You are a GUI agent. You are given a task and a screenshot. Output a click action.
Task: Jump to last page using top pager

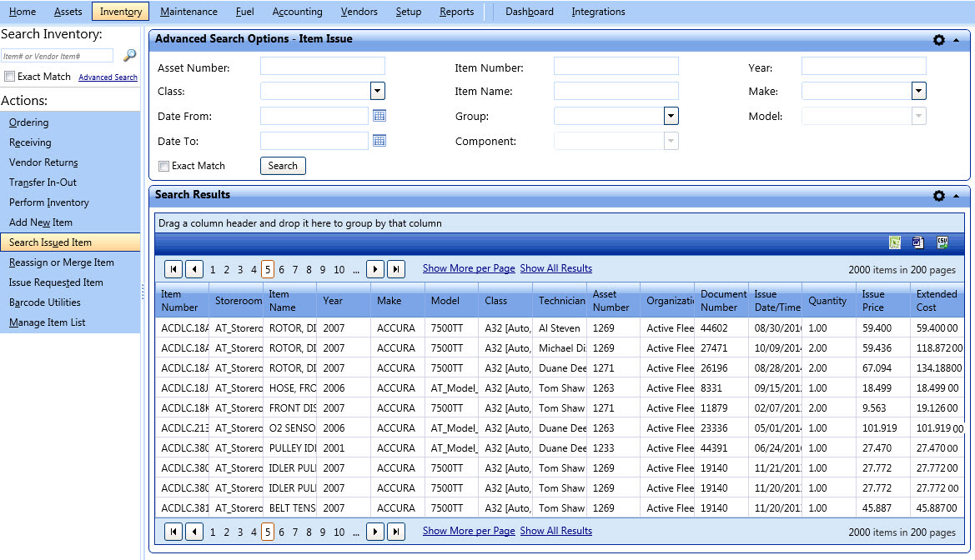[396, 269]
